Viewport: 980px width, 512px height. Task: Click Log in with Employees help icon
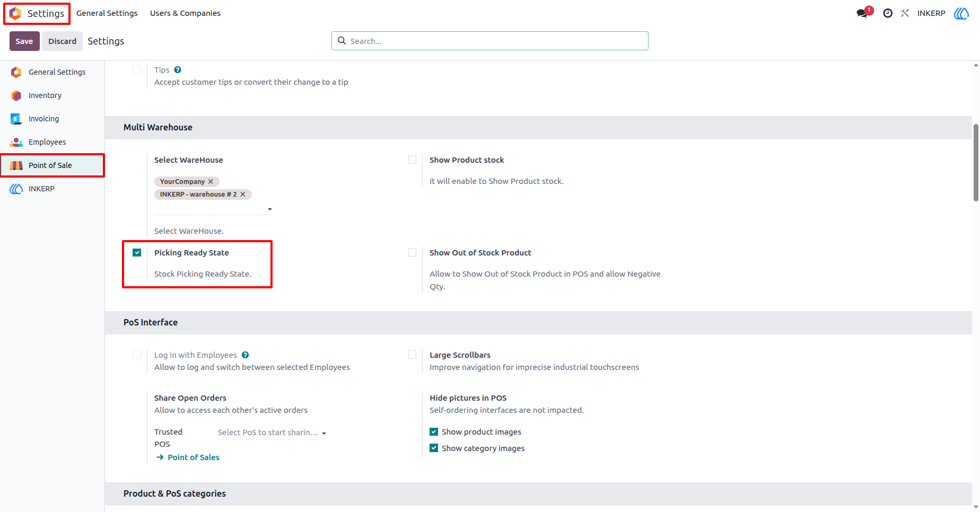point(245,355)
